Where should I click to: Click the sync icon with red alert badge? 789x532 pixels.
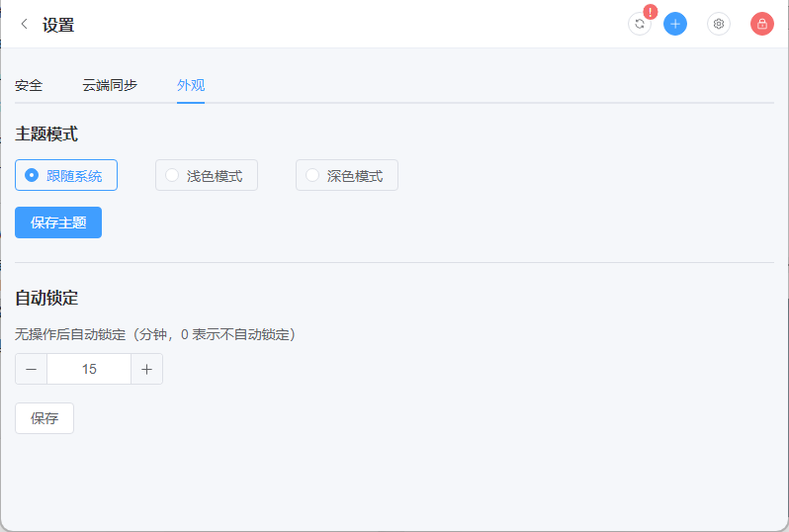pos(640,24)
